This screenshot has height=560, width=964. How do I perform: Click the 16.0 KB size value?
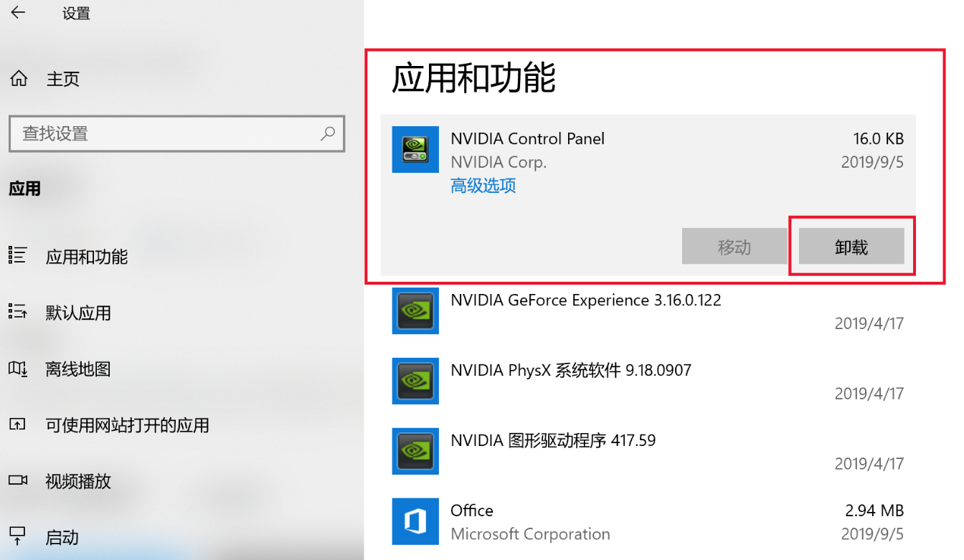[879, 138]
